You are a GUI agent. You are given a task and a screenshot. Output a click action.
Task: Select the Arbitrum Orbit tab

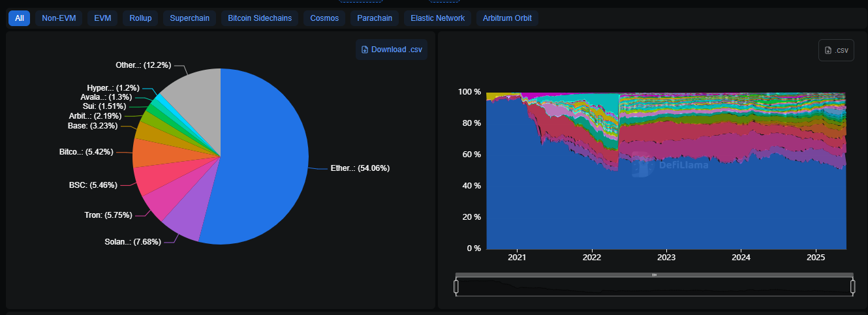[507, 18]
